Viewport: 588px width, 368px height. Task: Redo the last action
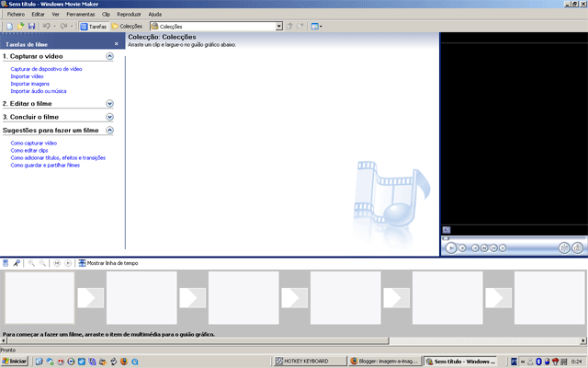click(x=63, y=27)
